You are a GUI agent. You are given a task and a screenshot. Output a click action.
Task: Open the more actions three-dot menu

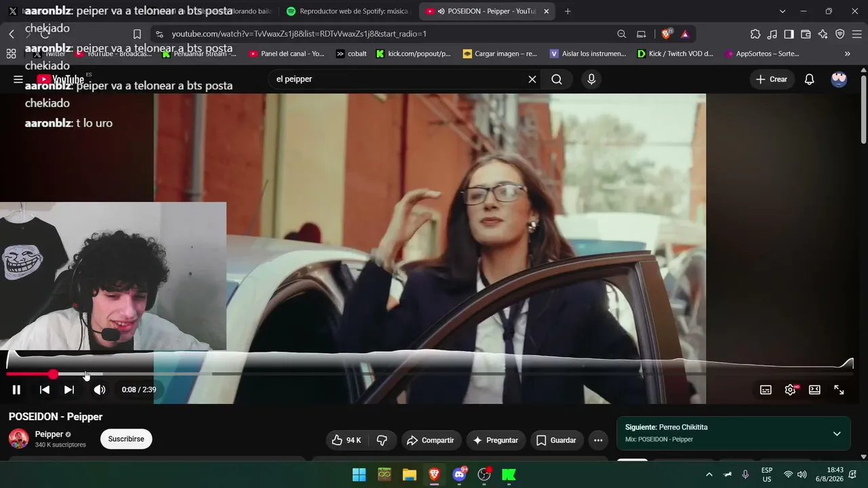tap(598, 441)
